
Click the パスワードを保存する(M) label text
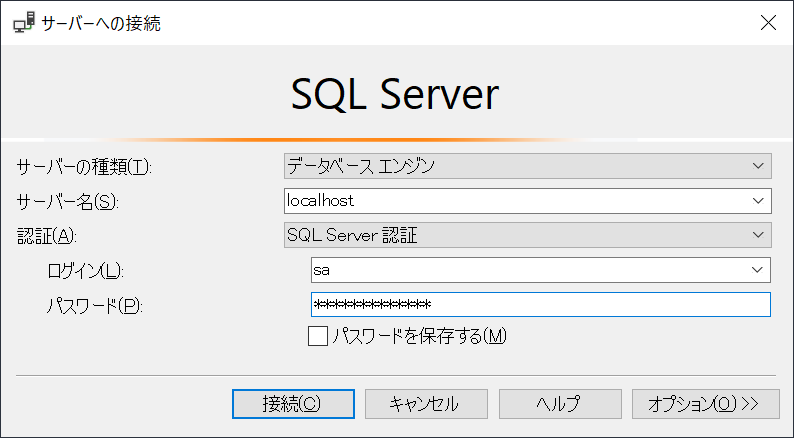(x=420, y=337)
